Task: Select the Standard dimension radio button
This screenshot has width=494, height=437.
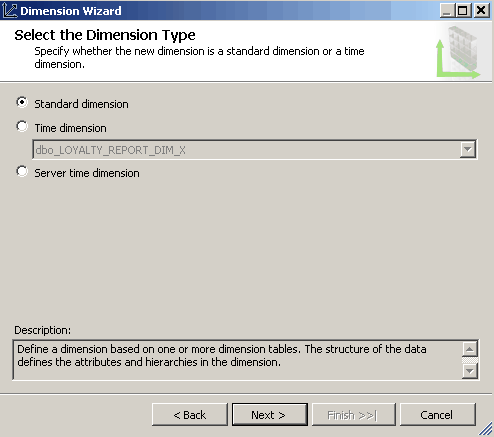Action: click(22, 102)
